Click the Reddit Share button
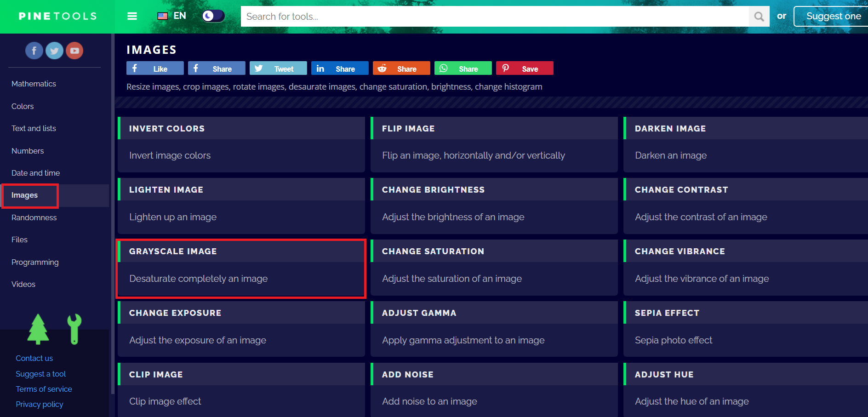Viewport: 868px width, 417px height. (401, 68)
